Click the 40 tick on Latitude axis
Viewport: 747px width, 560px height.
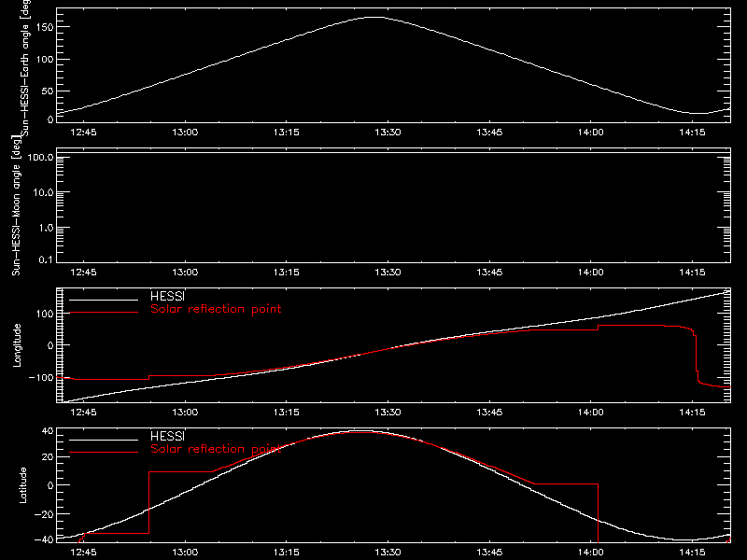tap(48, 431)
